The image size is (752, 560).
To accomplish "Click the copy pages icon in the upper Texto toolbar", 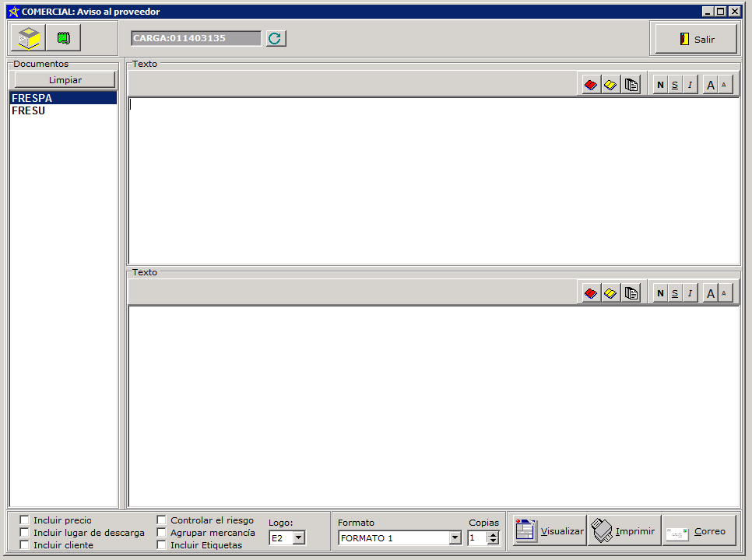I will tap(631, 85).
